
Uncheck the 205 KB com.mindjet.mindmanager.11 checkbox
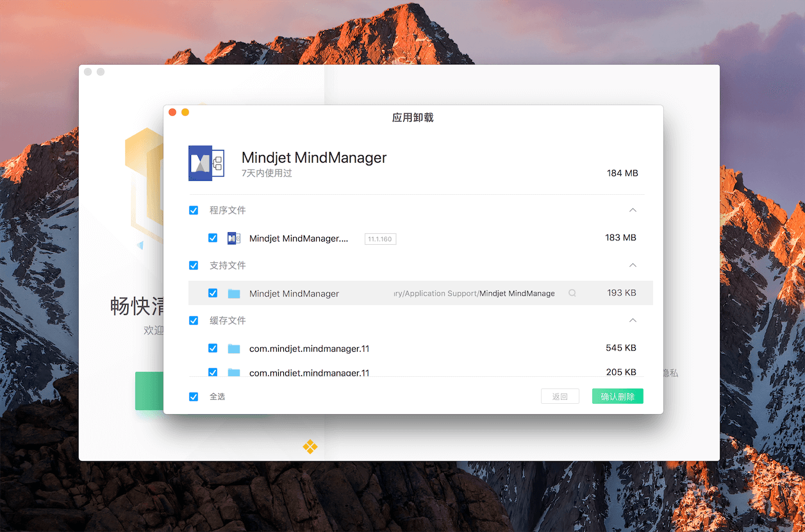[x=213, y=372]
